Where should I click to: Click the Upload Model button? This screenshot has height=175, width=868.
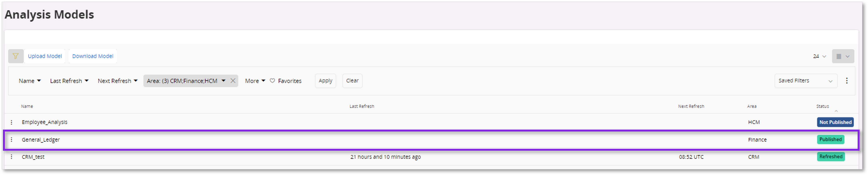pos(45,56)
